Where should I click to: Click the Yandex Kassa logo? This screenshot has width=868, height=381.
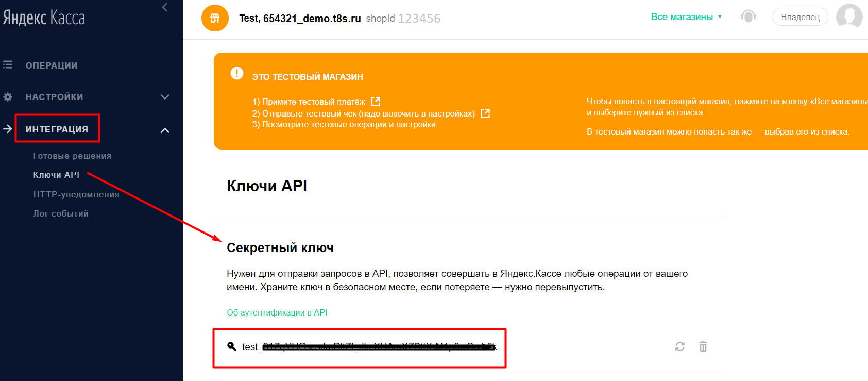tap(44, 18)
